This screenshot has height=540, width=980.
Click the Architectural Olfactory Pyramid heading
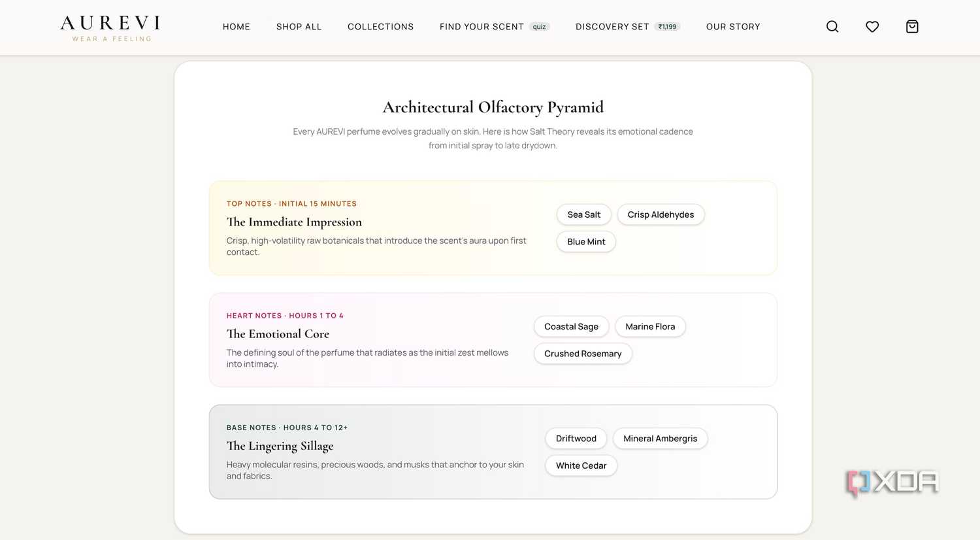[x=493, y=107]
